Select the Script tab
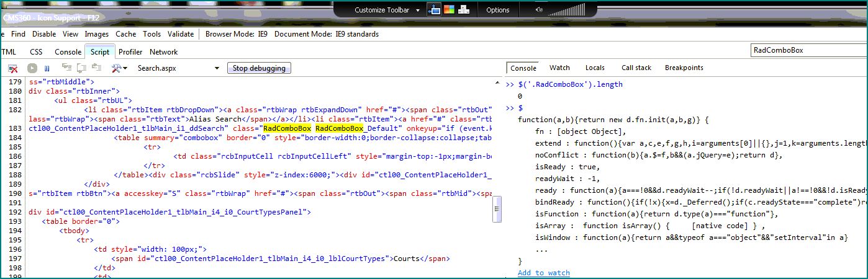Screen dimensions: 868x279 [x=100, y=52]
